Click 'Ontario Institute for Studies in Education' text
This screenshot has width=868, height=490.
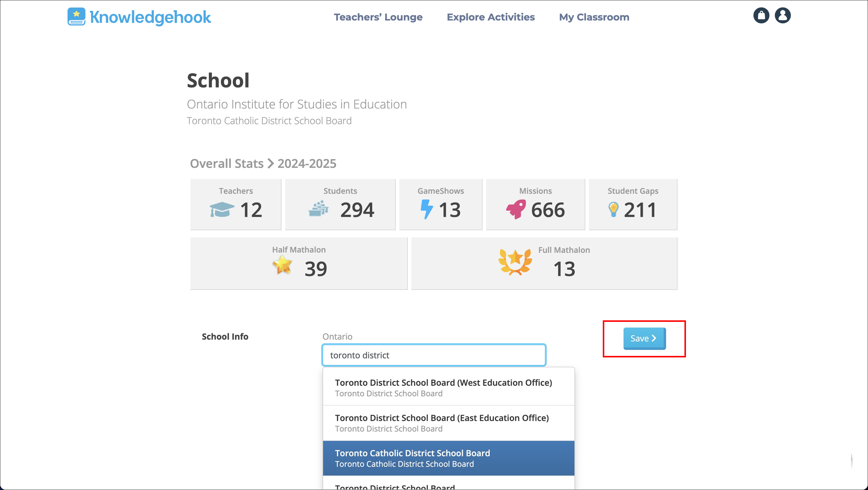(297, 105)
